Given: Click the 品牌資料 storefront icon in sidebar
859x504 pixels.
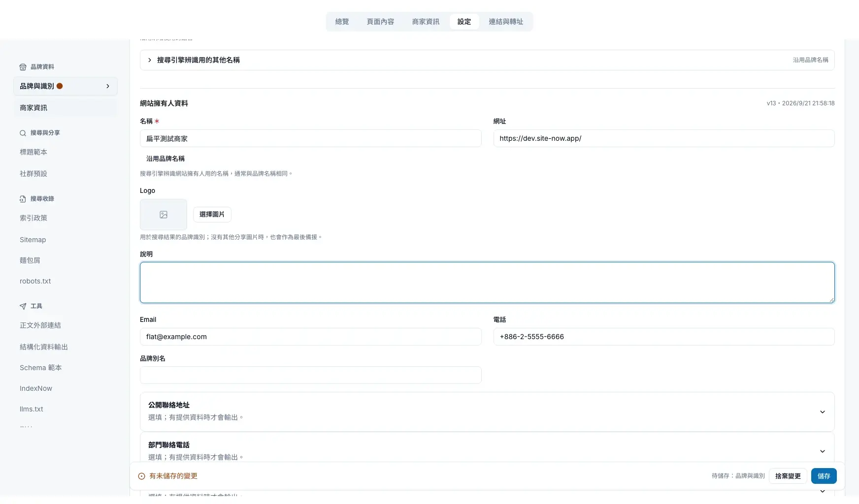Looking at the screenshot, I should 23,67.
